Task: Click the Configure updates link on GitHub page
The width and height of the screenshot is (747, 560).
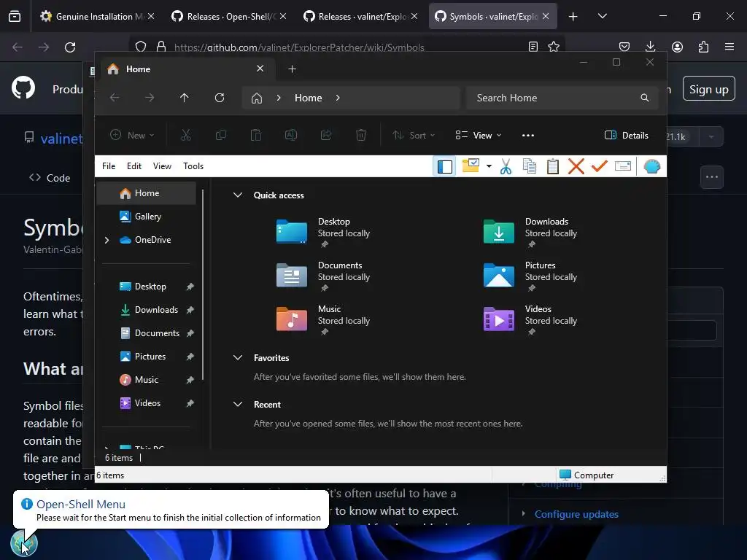Action: click(x=576, y=514)
